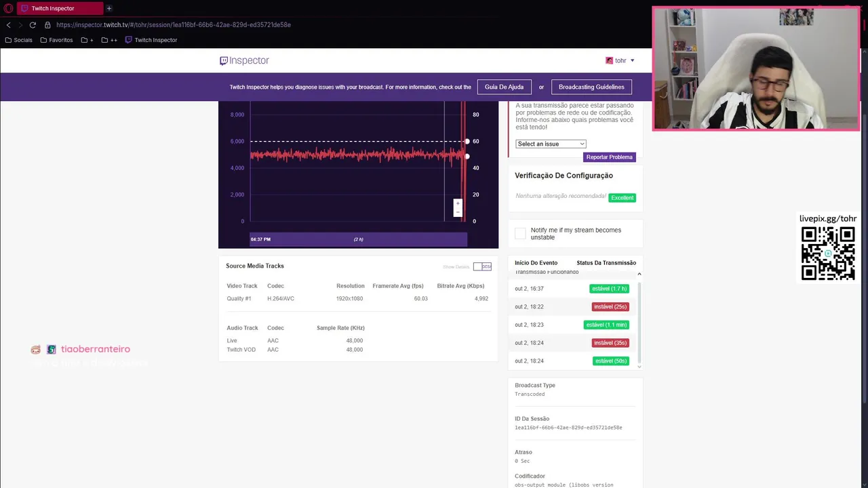868x488 pixels.
Task: Open the Twitch Inspector bookmark
Action: click(151, 40)
